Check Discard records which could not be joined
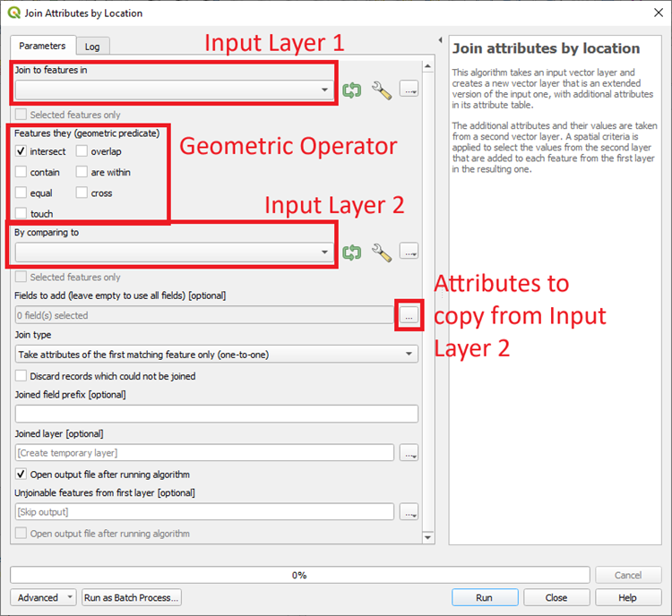The height and width of the screenshot is (616, 672). point(22,377)
